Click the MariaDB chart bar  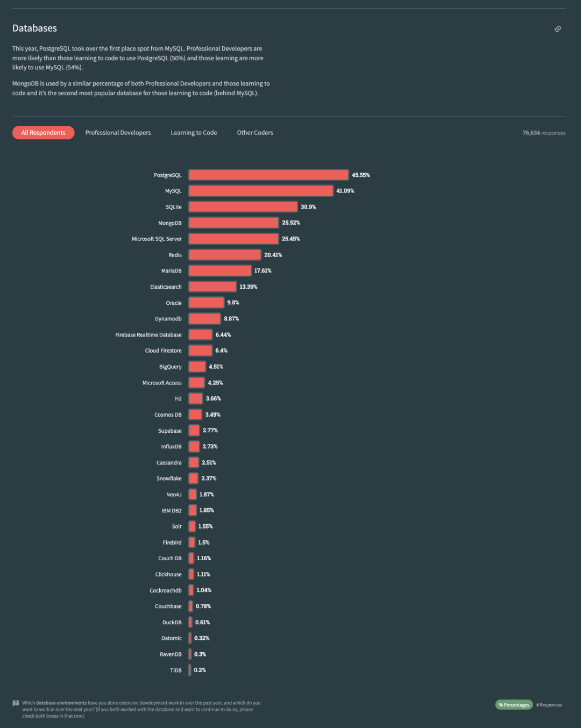(x=219, y=270)
